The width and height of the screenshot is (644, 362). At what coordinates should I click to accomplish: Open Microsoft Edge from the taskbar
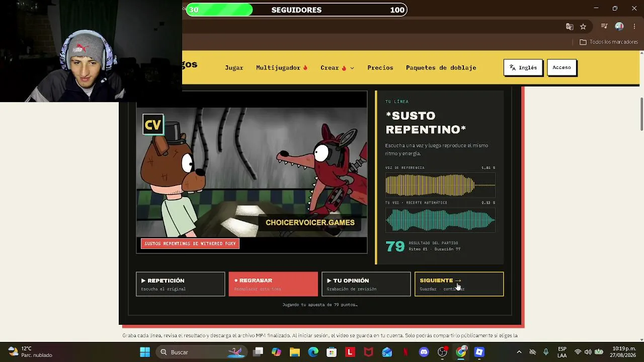[x=313, y=352]
